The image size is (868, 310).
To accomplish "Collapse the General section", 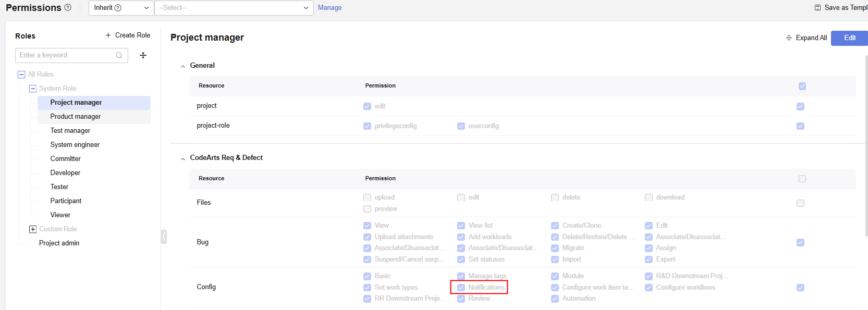I will tap(183, 66).
